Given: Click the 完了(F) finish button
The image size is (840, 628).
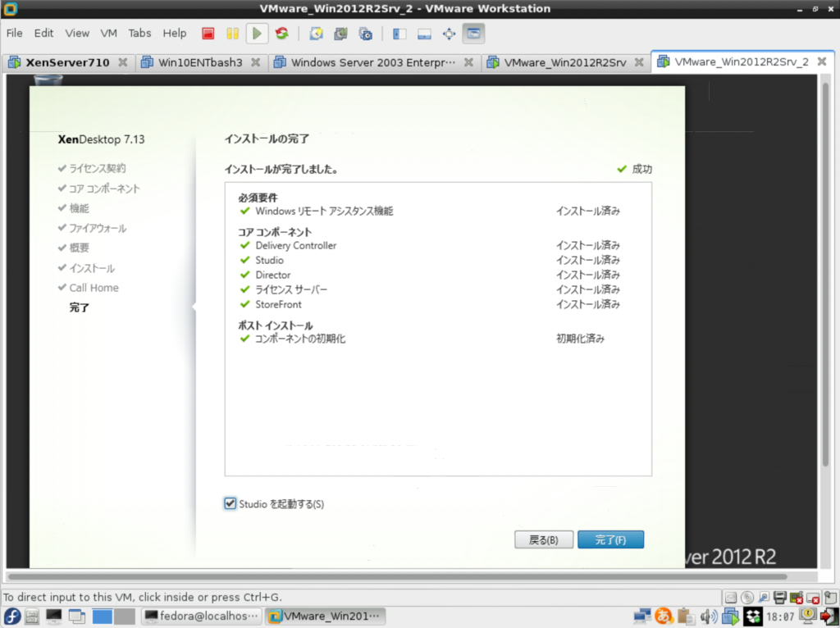Looking at the screenshot, I should pos(610,539).
